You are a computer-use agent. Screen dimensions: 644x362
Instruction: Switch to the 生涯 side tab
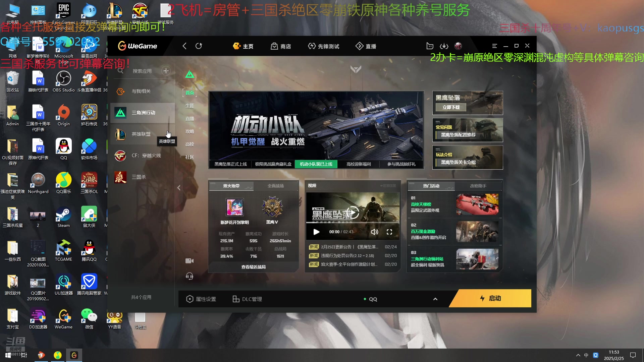pos(190,106)
